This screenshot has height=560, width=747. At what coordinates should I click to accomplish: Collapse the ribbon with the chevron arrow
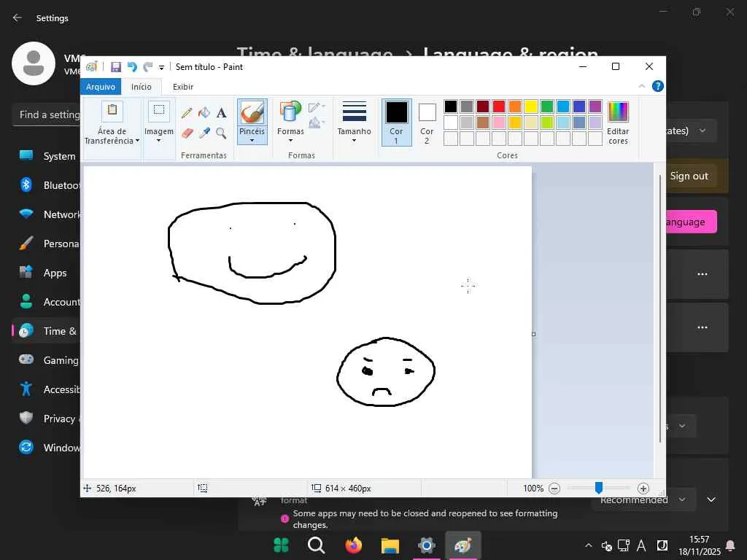[642, 86]
